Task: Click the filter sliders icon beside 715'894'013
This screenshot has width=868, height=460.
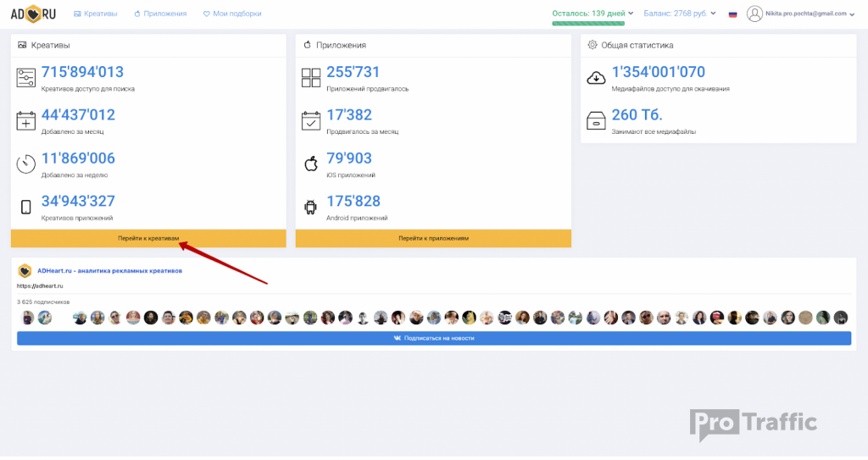Action: tap(26, 78)
